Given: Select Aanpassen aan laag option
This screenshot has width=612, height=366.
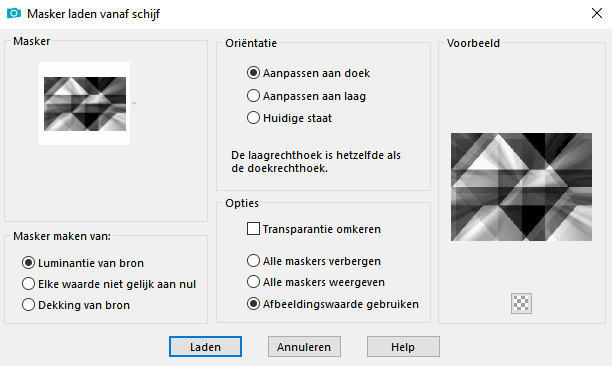Looking at the screenshot, I should (306, 96).
